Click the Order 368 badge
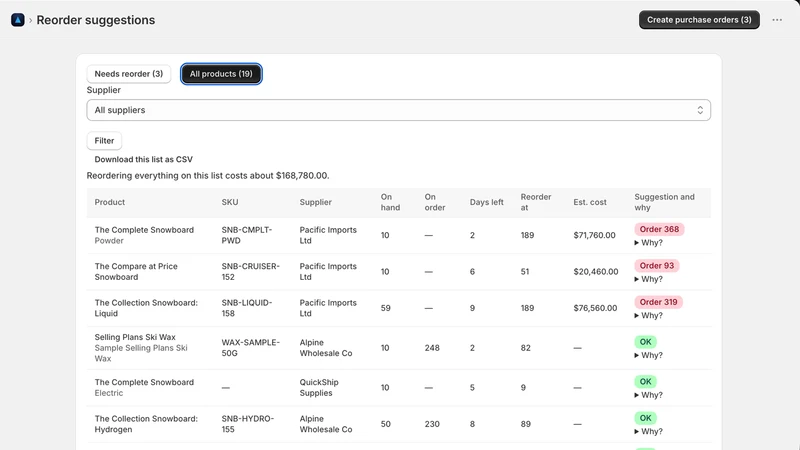The width and height of the screenshot is (800, 450). click(x=659, y=229)
